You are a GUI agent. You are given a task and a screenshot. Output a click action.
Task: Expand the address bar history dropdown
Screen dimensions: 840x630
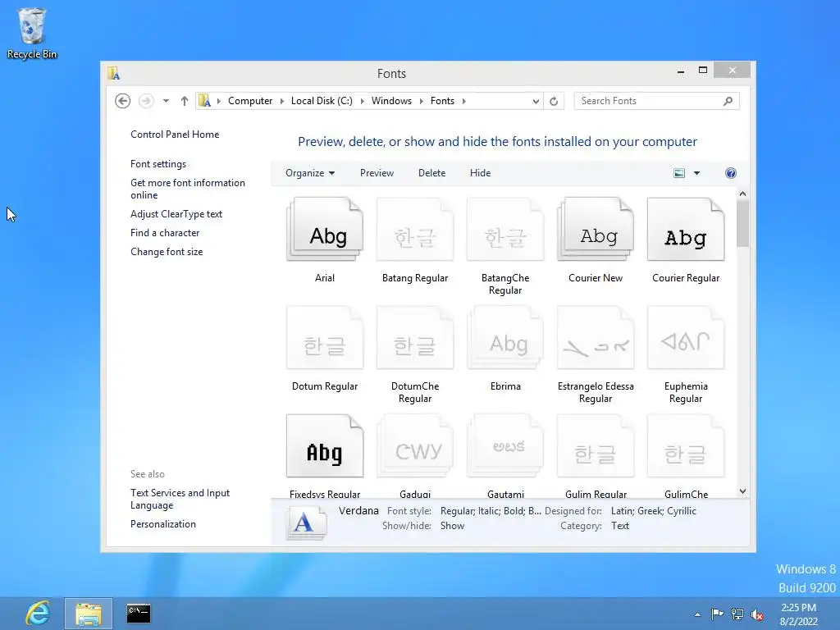point(535,101)
